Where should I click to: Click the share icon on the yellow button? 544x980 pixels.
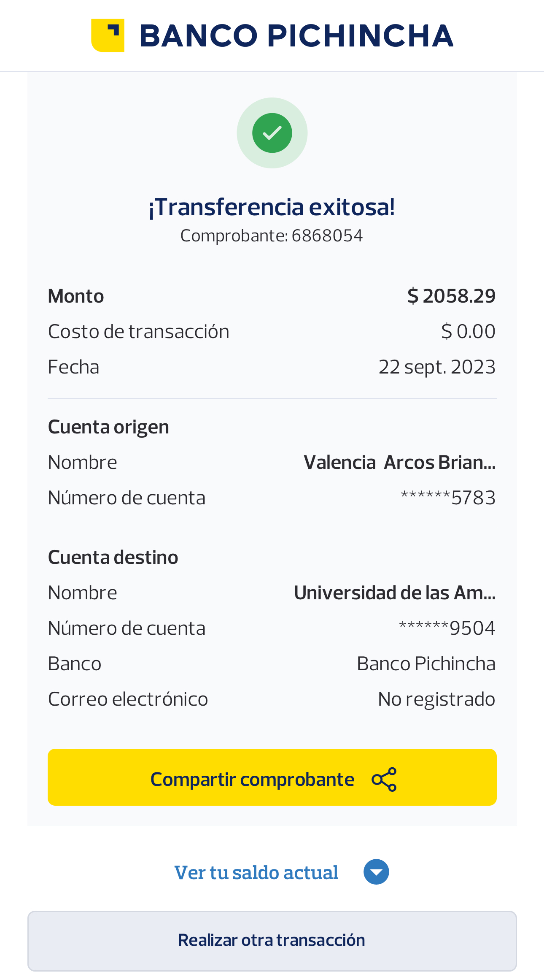pos(384,779)
